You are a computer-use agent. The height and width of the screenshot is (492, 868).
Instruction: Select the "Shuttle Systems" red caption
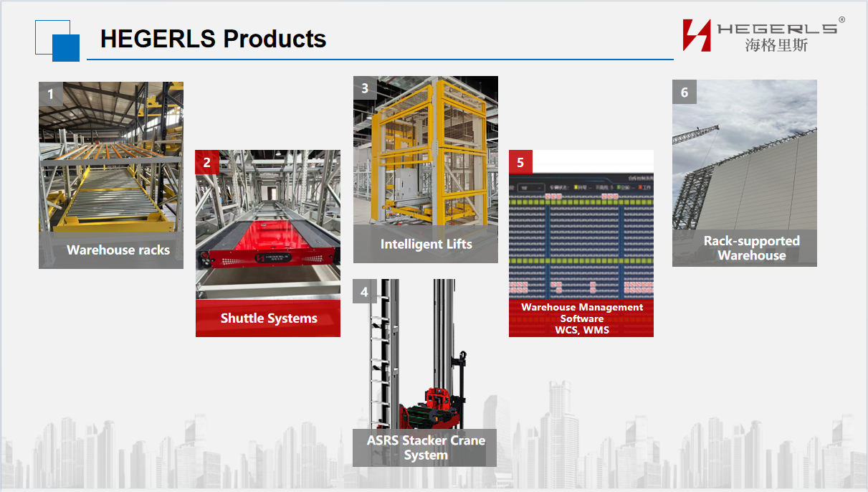pos(268,318)
